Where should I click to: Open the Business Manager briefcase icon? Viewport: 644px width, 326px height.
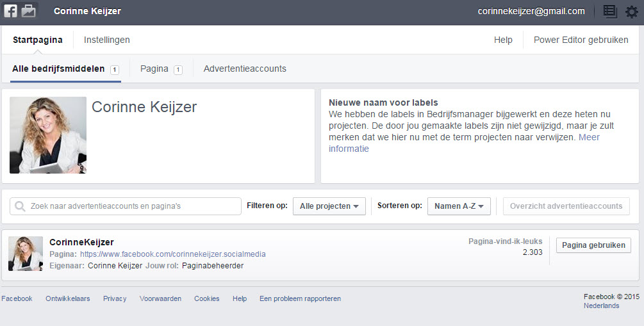pyautogui.click(x=29, y=11)
